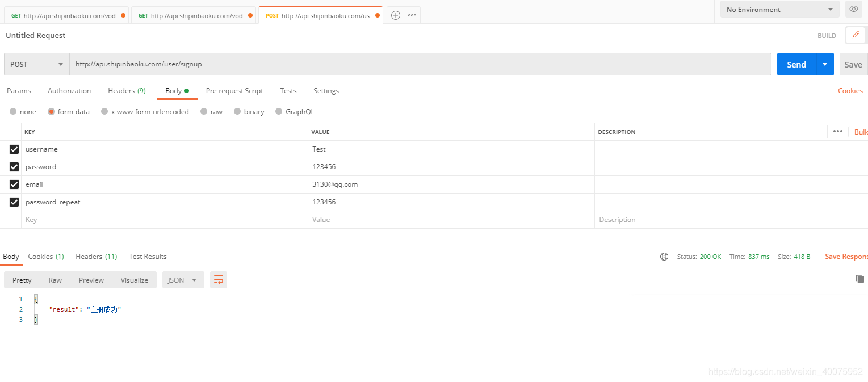Click the "result" key in response JSON
The height and width of the screenshot is (382, 868).
click(64, 309)
